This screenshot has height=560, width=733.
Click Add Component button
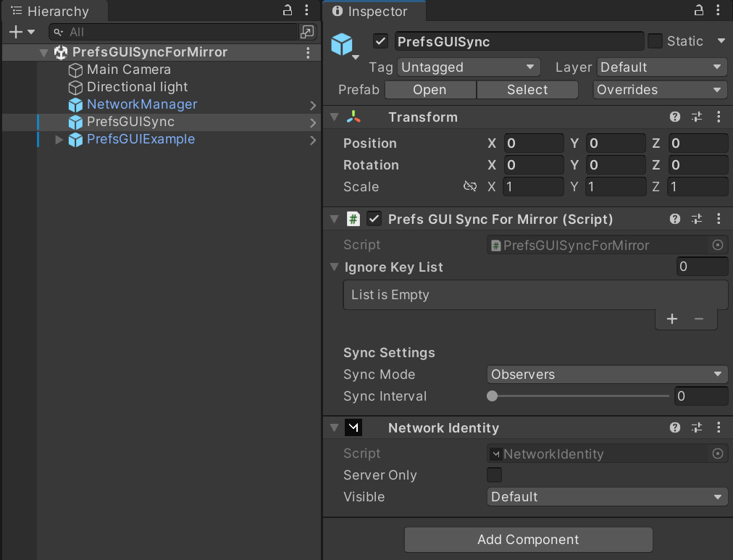528,540
